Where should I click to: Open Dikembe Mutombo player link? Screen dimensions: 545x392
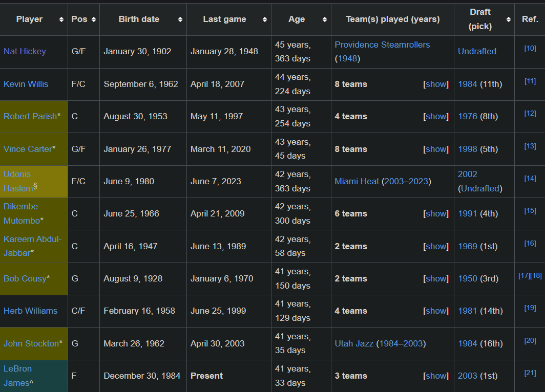[22, 213]
